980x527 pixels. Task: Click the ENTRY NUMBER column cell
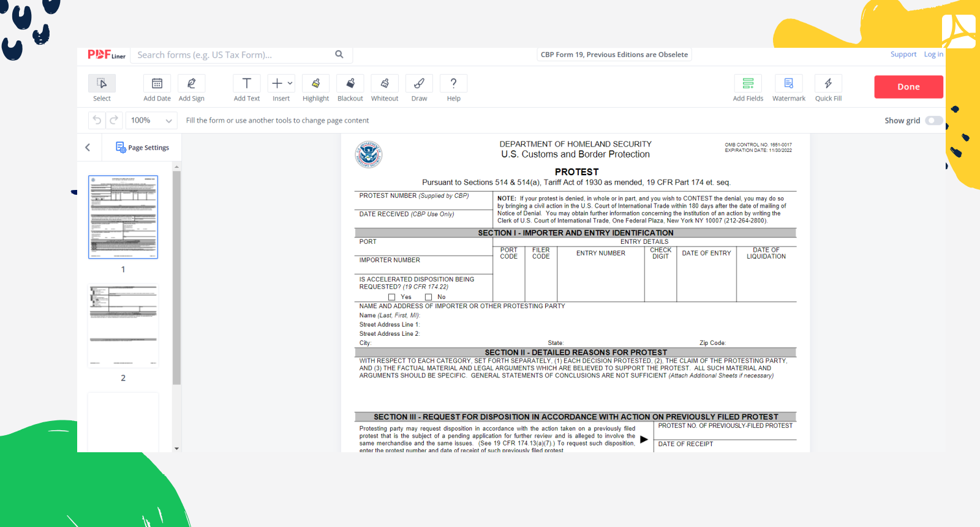click(600, 274)
